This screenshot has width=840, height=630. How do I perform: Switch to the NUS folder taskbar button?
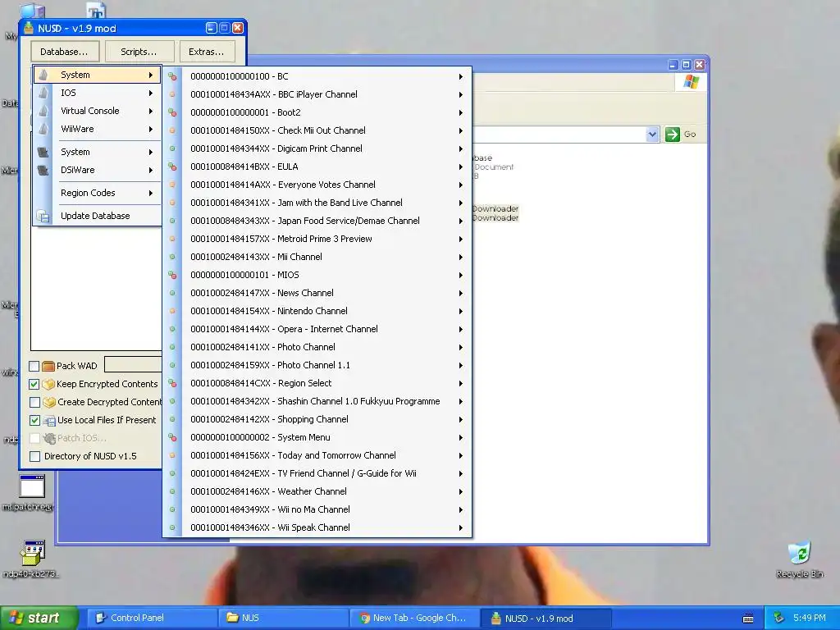coord(283,619)
